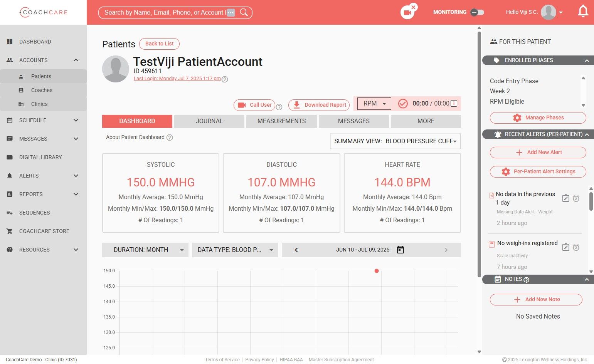Open the notifications bell
The width and height of the screenshot is (594, 364).
(x=583, y=12)
